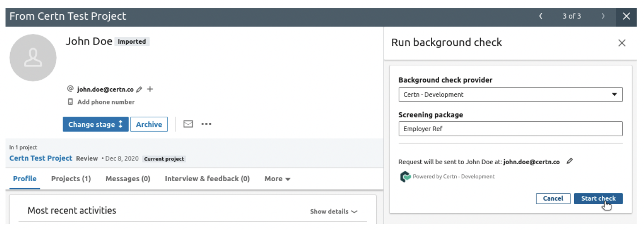
Task: Close the Run background check panel
Action: pos(621,43)
